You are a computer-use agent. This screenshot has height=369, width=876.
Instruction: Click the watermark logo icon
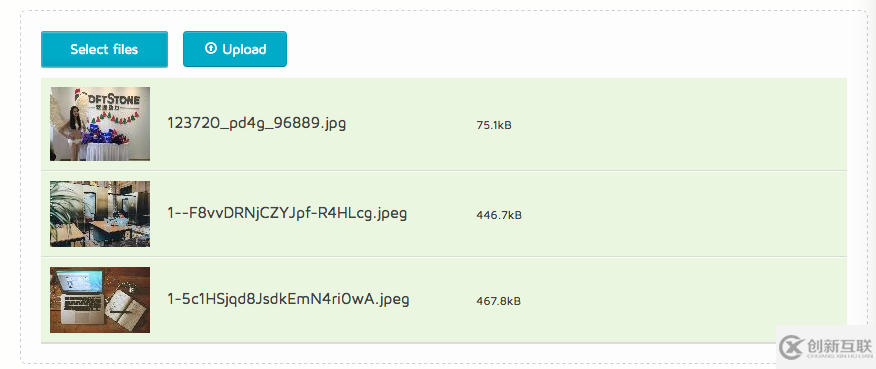click(792, 347)
